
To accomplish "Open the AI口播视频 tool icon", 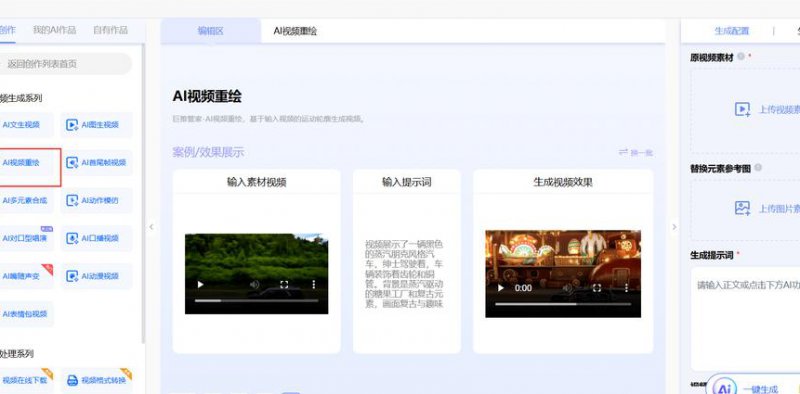I will tap(72, 238).
